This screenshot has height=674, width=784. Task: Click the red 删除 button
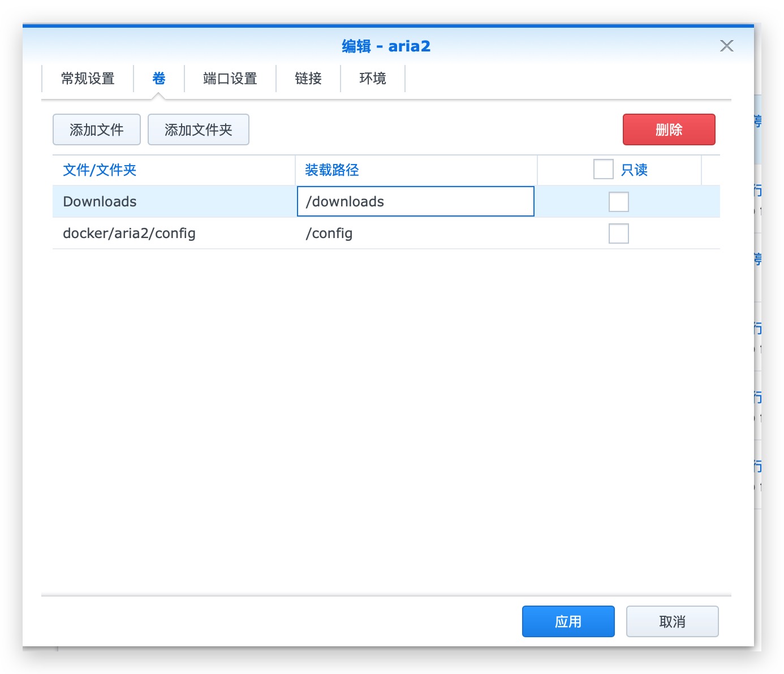[x=669, y=129]
